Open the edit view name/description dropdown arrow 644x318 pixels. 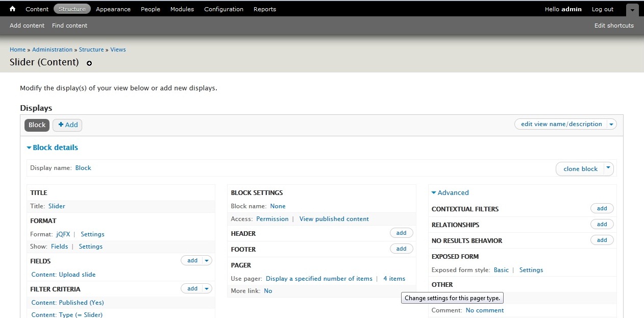coord(611,124)
